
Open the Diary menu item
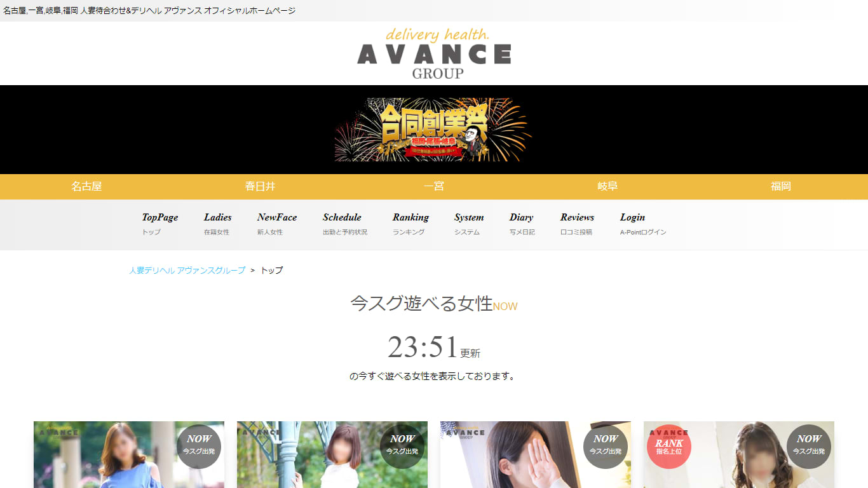click(x=522, y=224)
